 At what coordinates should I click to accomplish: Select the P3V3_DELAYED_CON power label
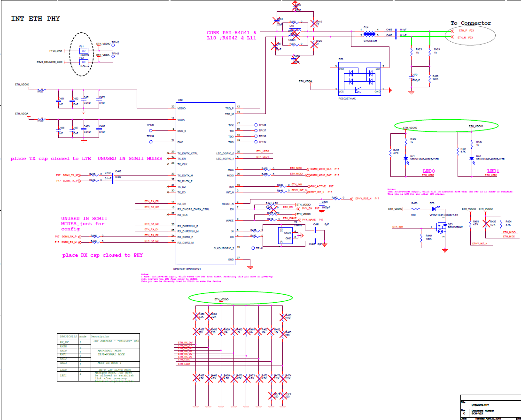click(49, 62)
